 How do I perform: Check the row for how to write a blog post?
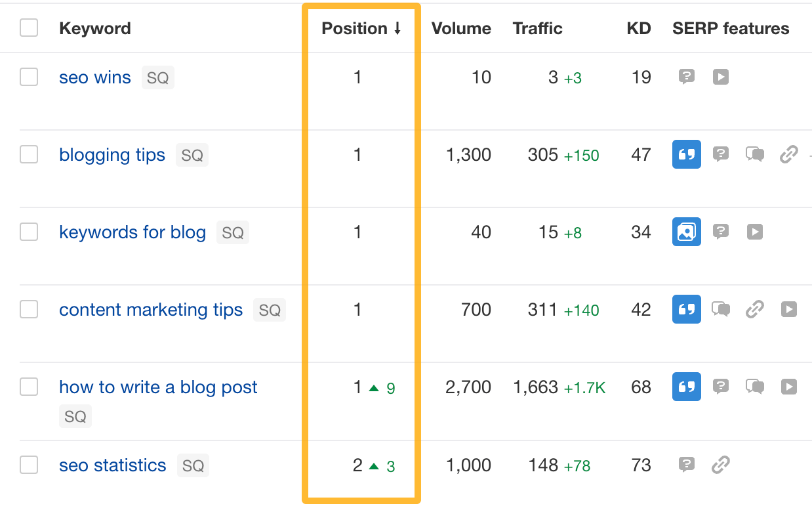(29, 387)
